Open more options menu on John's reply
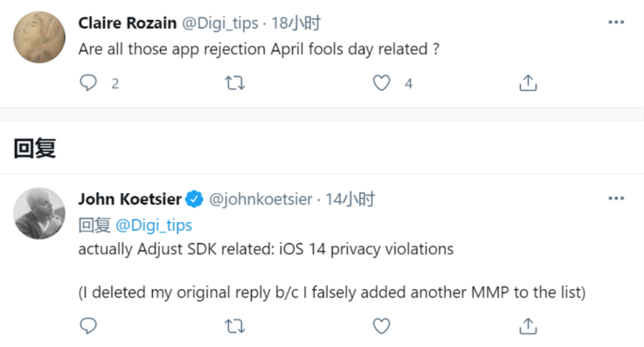Image resolution: width=644 pixels, height=347 pixels. point(616,198)
